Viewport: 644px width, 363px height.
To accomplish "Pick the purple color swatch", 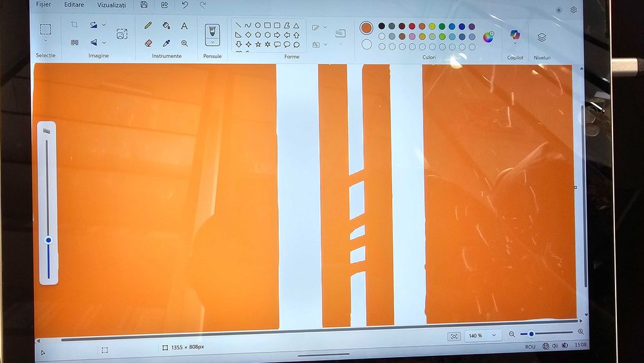I will pyautogui.click(x=472, y=26).
